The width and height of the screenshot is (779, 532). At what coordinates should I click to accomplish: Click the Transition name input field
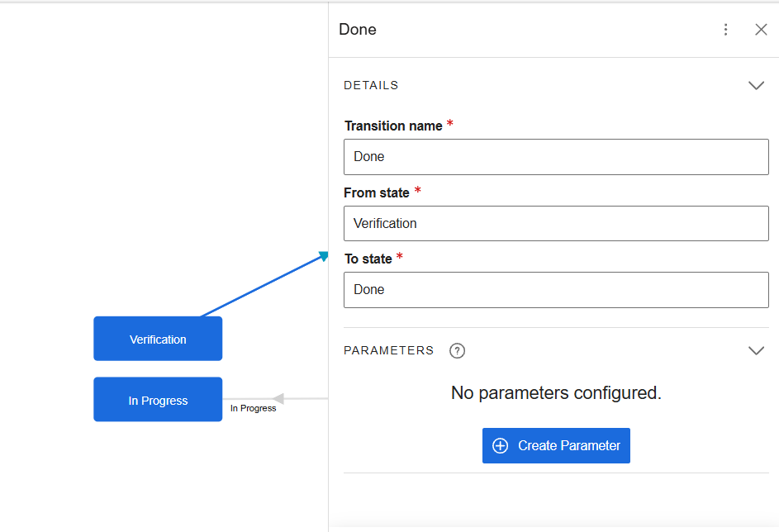(x=556, y=157)
